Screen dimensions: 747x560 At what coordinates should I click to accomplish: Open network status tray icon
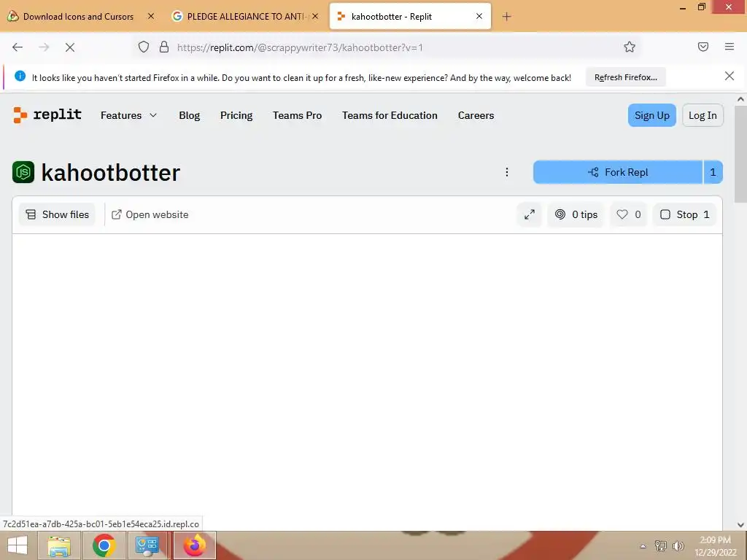(x=661, y=545)
